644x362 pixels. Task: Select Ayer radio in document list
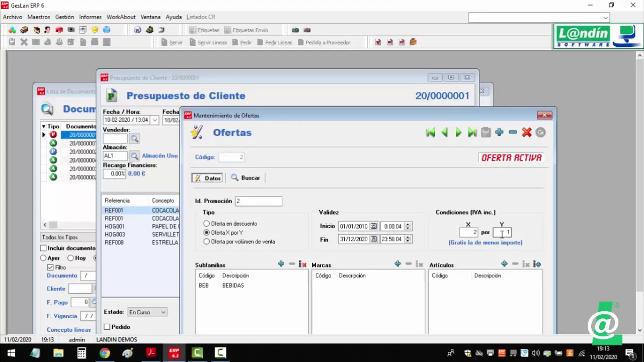(x=43, y=258)
